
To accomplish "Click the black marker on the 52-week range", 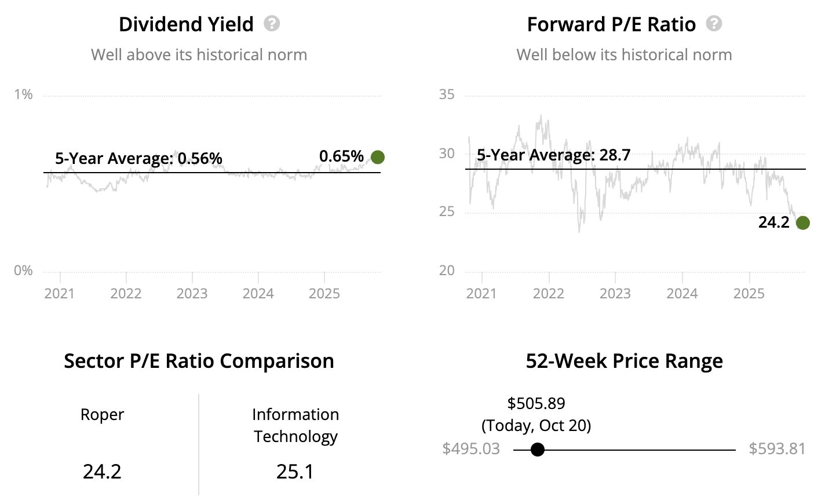I will 538,450.
